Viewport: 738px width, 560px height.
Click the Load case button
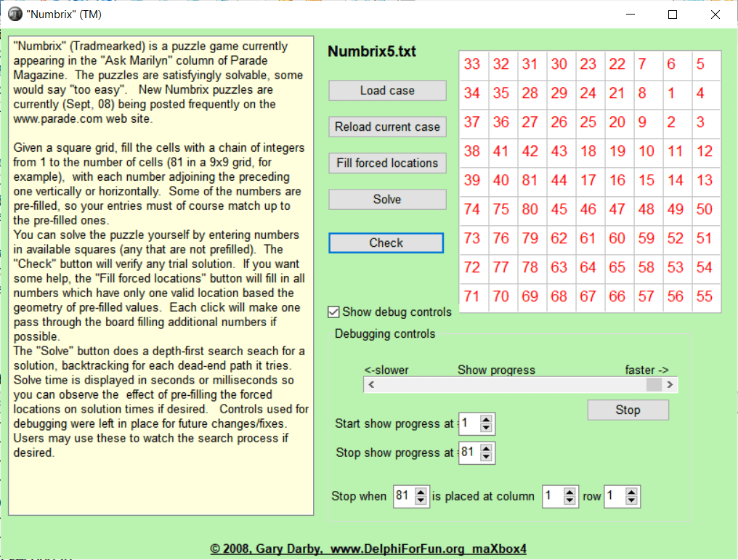pos(387,91)
